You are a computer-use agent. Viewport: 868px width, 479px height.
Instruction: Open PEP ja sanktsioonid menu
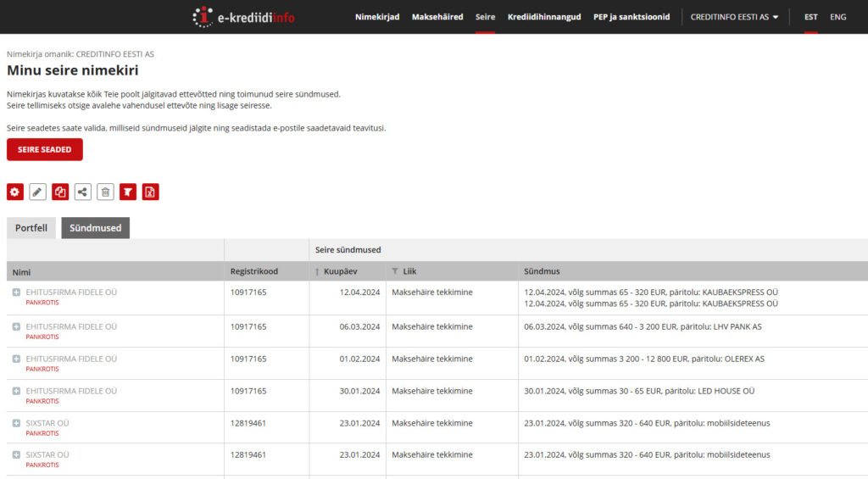click(x=632, y=17)
